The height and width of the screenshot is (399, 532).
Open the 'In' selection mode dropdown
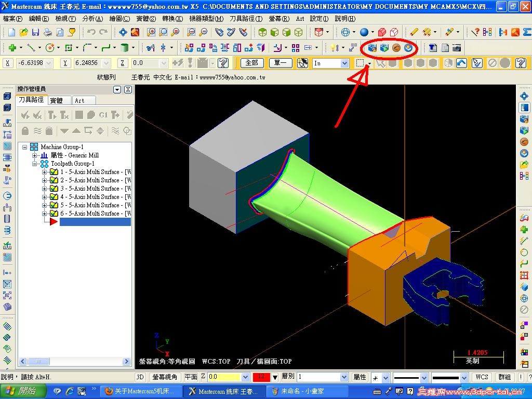[344, 63]
